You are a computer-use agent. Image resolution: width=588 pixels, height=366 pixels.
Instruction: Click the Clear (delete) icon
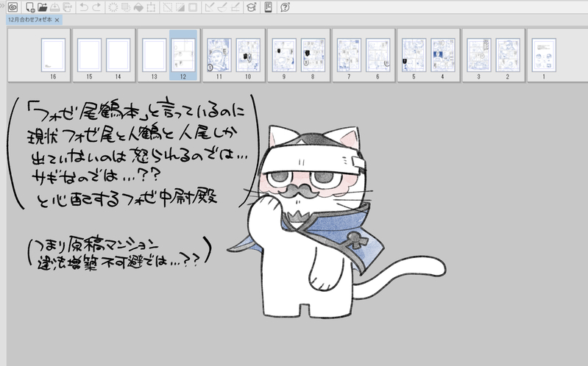[x=113, y=7]
